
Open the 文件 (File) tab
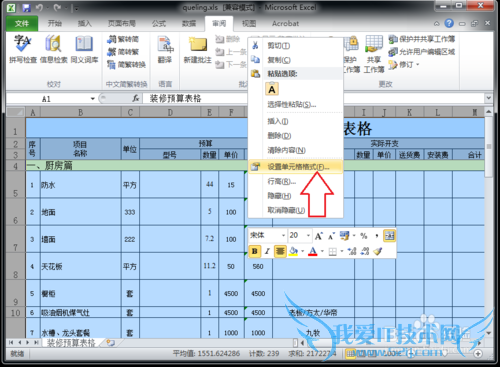(x=22, y=23)
